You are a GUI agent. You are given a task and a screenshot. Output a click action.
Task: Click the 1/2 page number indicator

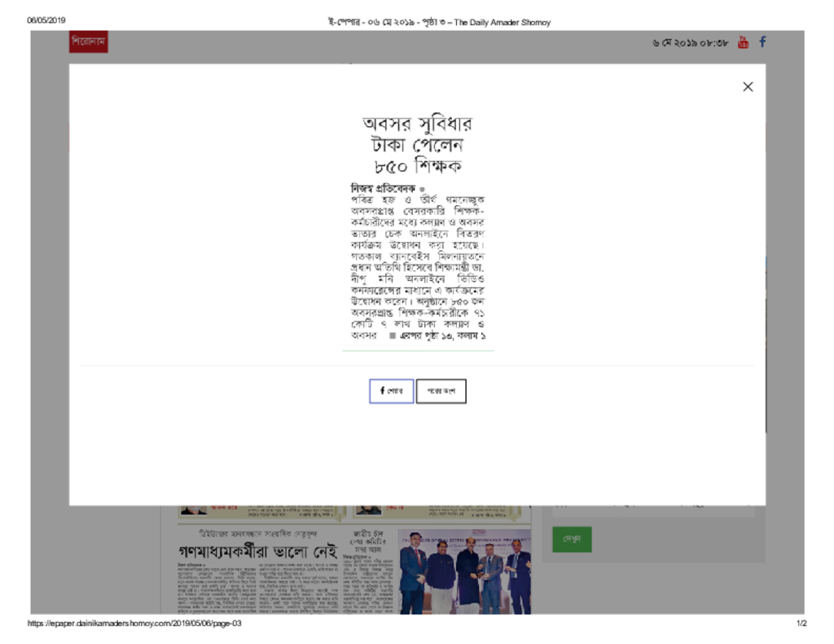tap(801, 624)
